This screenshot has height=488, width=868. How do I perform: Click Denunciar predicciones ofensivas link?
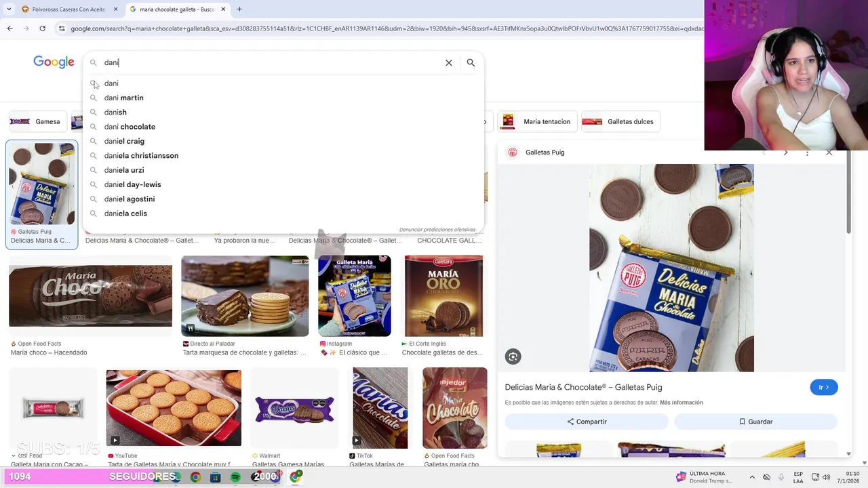437,230
